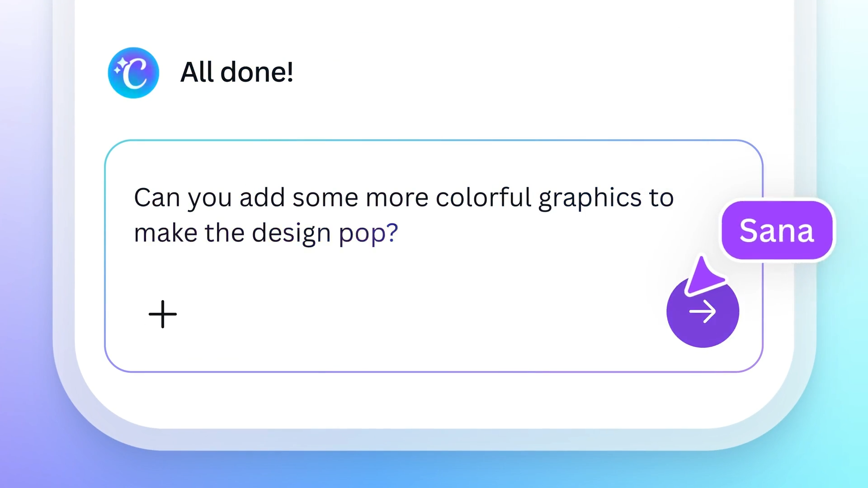
Task: Click the word "All" in the reply
Action: pos(197,72)
